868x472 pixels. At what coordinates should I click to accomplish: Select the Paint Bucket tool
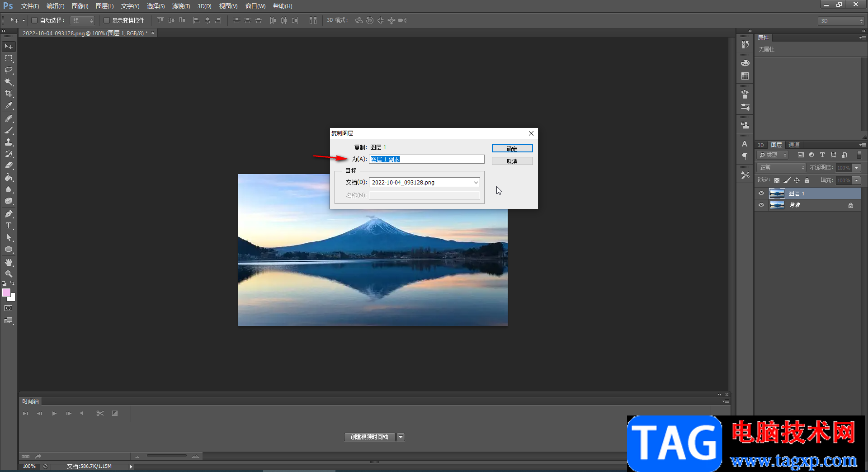(x=9, y=177)
